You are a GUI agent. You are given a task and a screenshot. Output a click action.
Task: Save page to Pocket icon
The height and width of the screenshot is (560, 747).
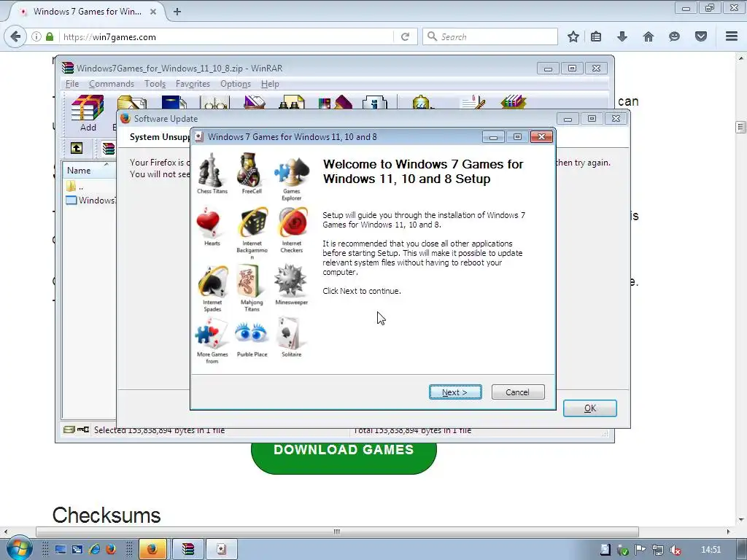pyautogui.click(x=701, y=36)
